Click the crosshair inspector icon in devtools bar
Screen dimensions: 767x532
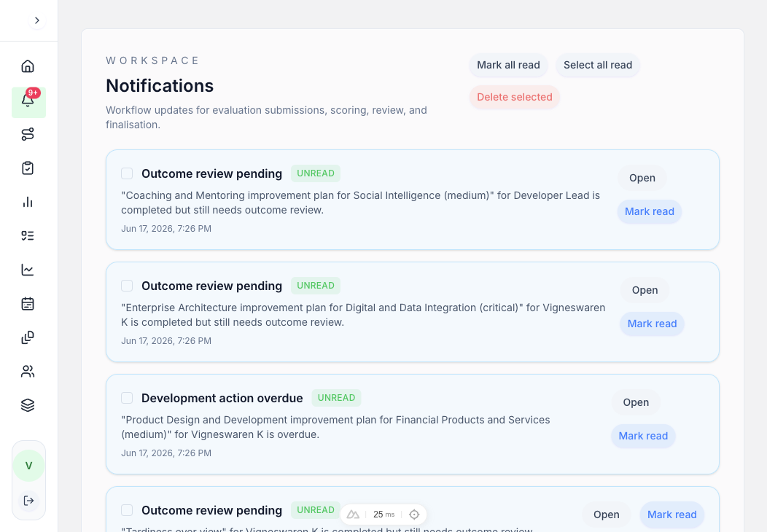414,515
